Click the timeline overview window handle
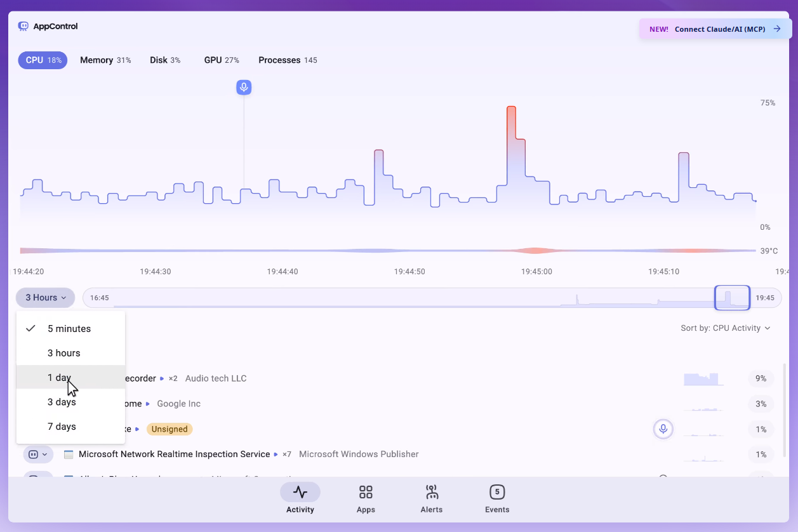The image size is (798, 532). (x=733, y=298)
